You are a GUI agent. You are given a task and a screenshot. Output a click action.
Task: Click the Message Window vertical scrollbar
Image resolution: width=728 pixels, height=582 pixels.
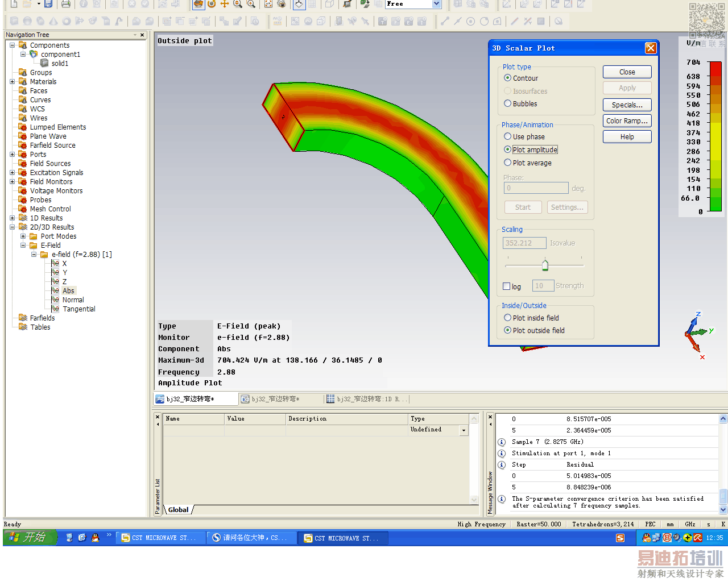tap(723, 464)
